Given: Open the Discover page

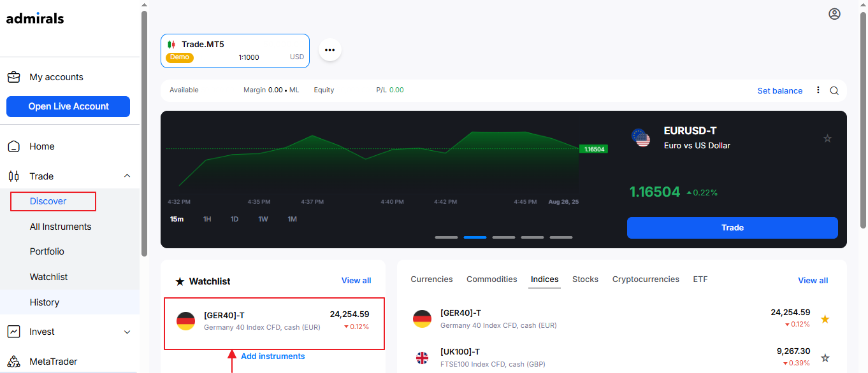Looking at the screenshot, I should coord(48,201).
